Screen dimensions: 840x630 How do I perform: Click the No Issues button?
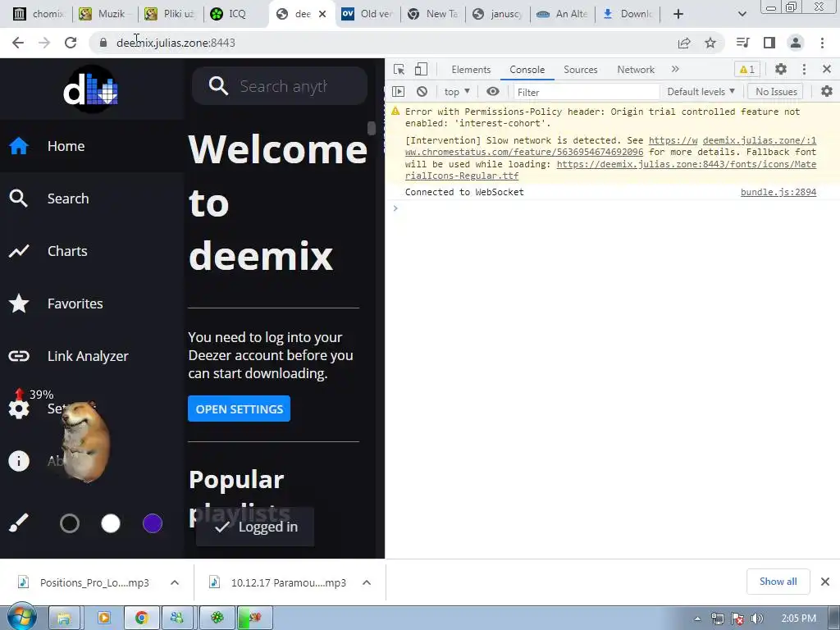click(x=776, y=92)
